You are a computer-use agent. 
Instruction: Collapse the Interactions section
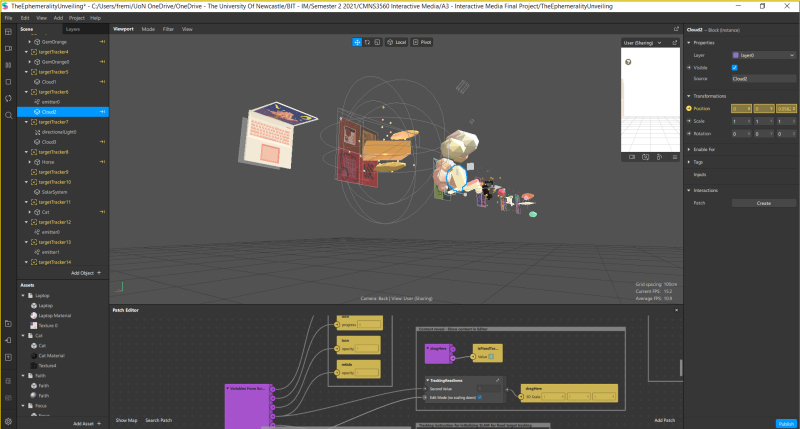(x=689, y=190)
